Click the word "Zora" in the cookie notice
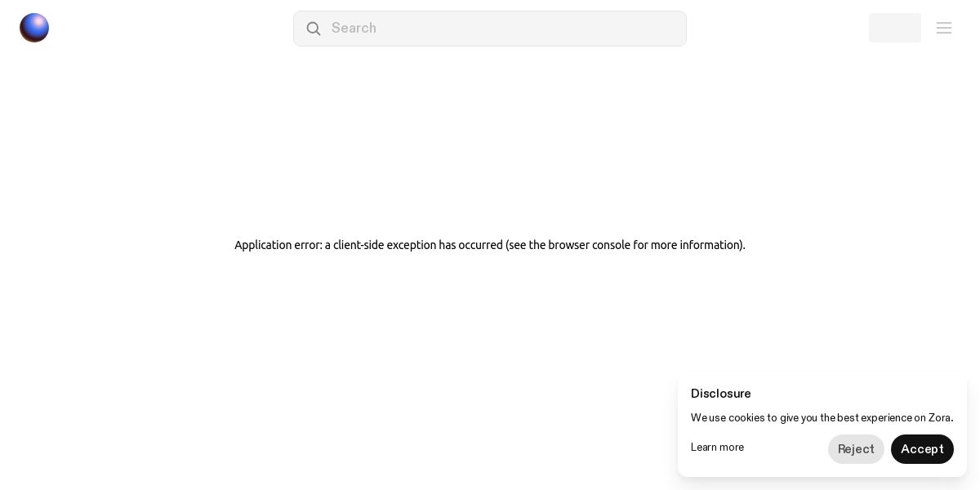The image size is (980, 490). (940, 418)
